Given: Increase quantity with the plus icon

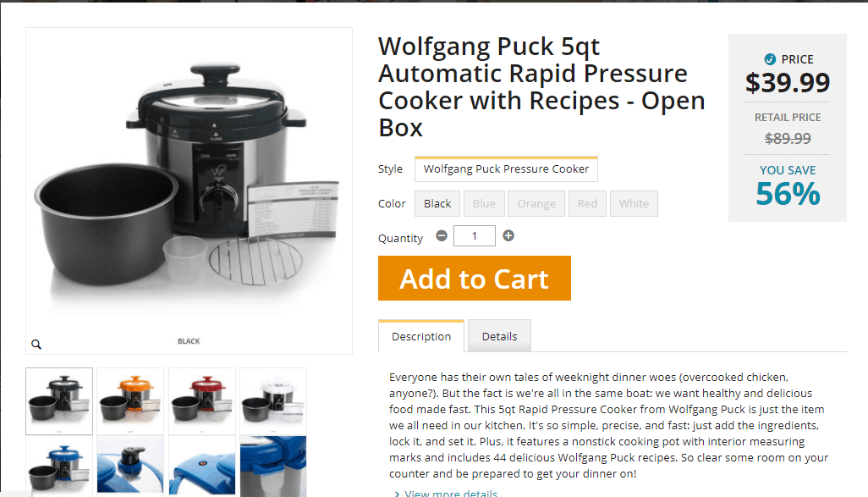Looking at the screenshot, I should coord(508,235).
